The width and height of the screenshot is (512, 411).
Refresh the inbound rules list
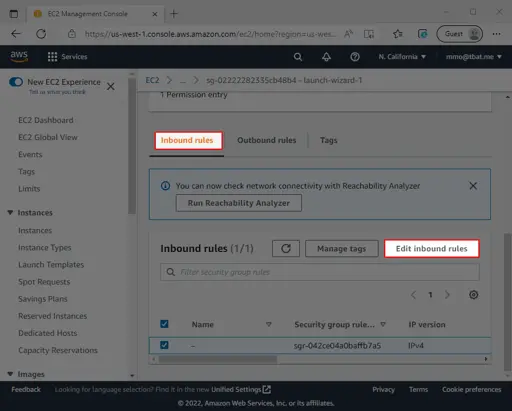[286, 249]
